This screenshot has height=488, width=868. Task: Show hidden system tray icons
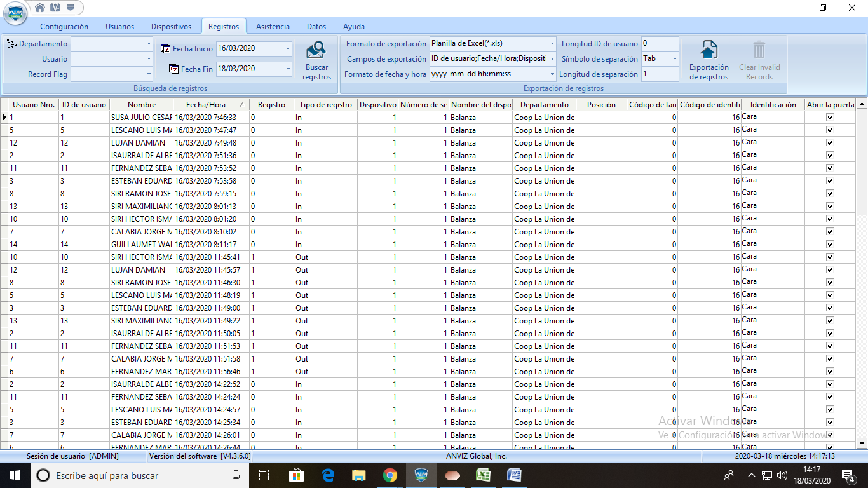click(752, 475)
